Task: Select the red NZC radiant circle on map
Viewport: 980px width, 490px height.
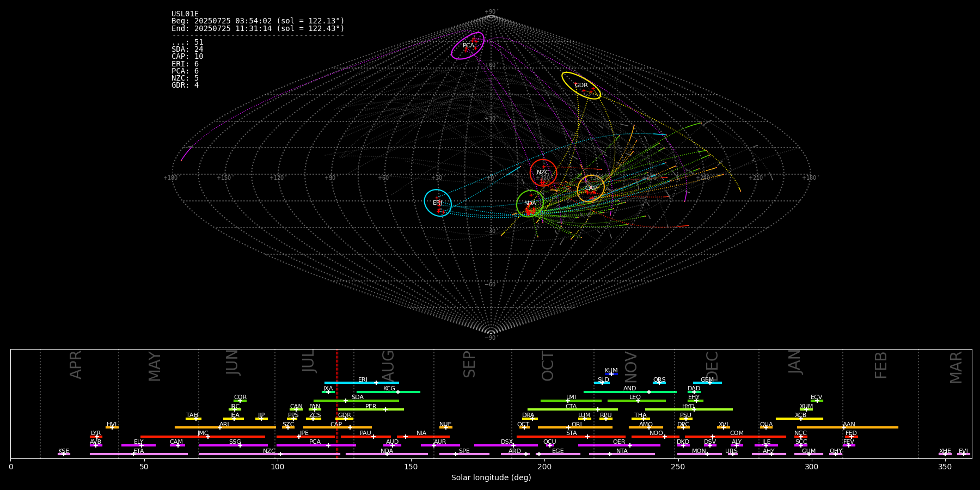Action: (x=543, y=173)
